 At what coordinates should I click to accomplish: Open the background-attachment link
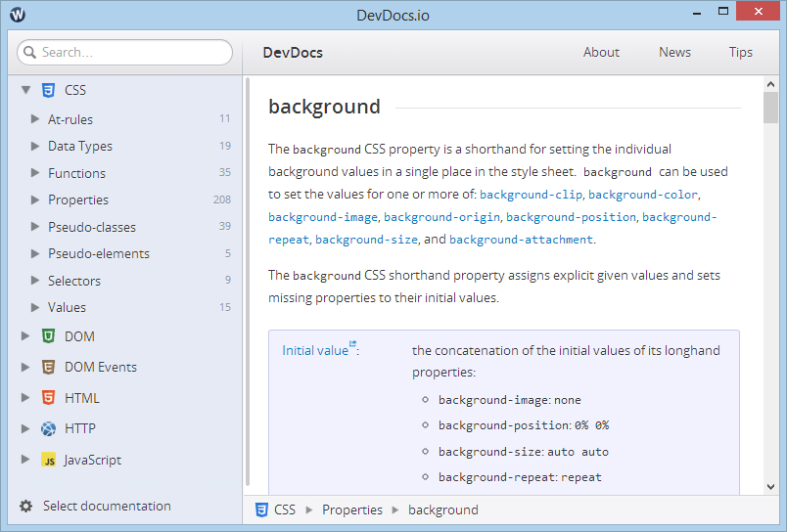[x=521, y=240]
